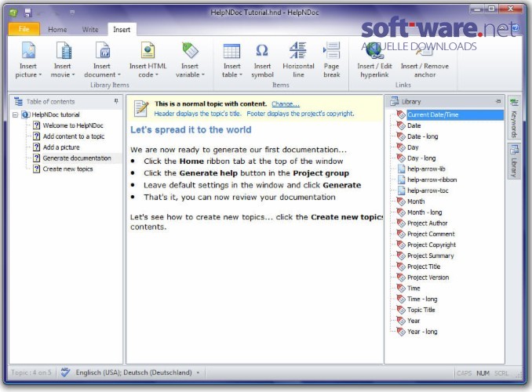
Task: Pin the Table of contents panel
Action: (x=116, y=101)
